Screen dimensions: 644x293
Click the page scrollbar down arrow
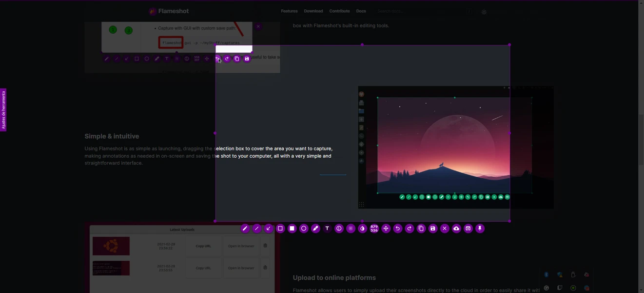tap(641, 290)
